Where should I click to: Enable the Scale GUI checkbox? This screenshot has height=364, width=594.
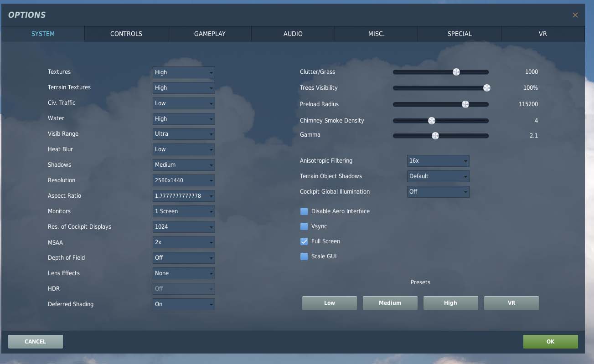click(304, 256)
